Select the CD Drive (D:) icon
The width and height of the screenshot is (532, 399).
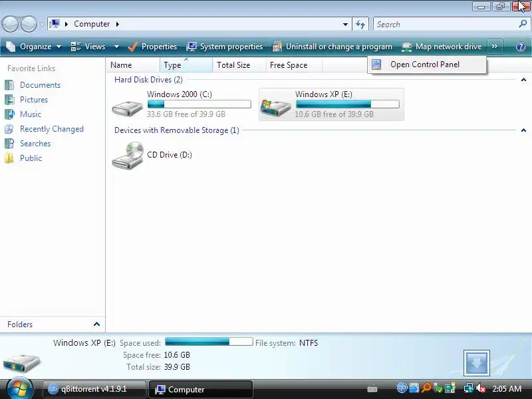coord(128,156)
